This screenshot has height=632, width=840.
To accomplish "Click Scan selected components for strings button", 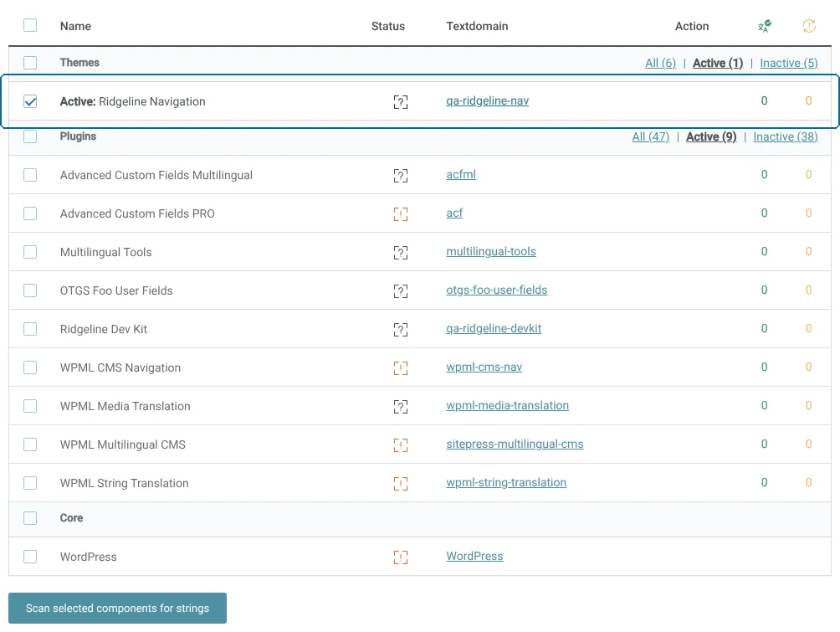I will click(117, 609).
